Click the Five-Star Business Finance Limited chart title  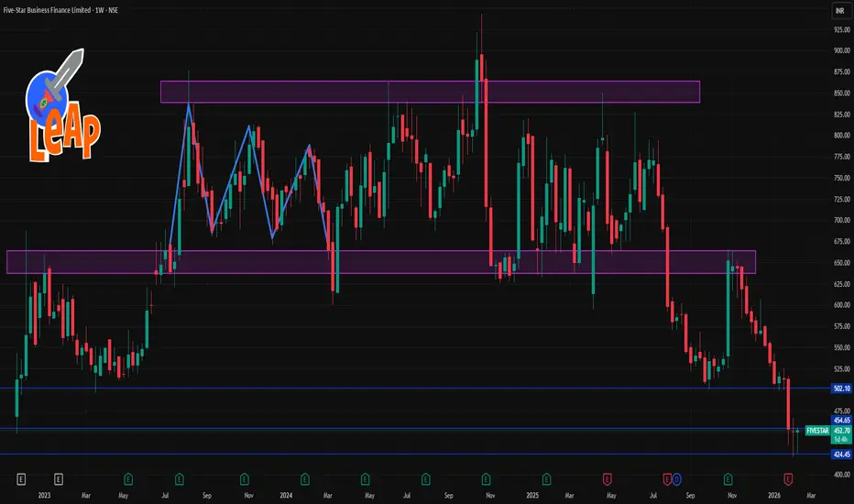pyautogui.click(x=60, y=10)
